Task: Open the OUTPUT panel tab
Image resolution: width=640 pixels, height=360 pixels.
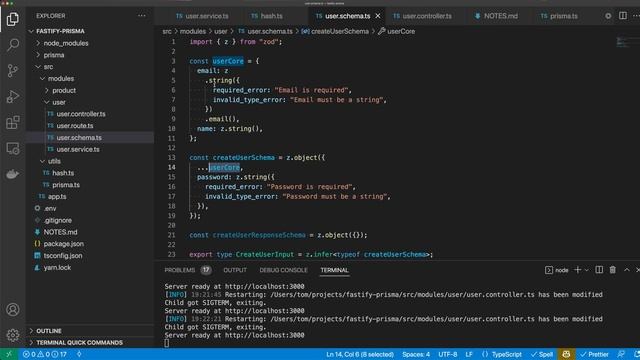Action: click(235, 270)
